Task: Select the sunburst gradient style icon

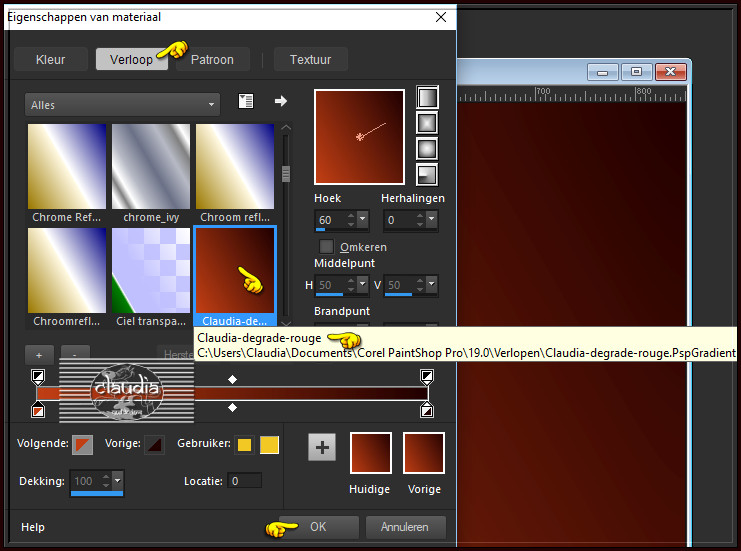Action: (x=427, y=149)
